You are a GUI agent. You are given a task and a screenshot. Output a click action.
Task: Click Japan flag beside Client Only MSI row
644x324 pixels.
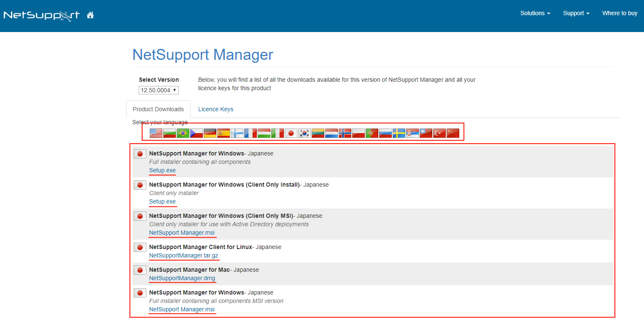pyautogui.click(x=140, y=216)
